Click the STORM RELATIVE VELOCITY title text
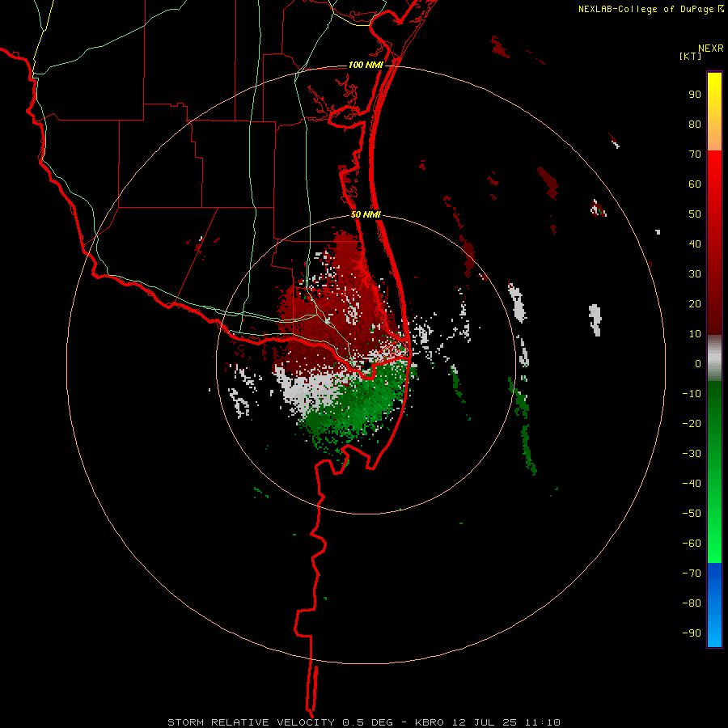Image resolution: width=728 pixels, height=728 pixels. coord(251,722)
